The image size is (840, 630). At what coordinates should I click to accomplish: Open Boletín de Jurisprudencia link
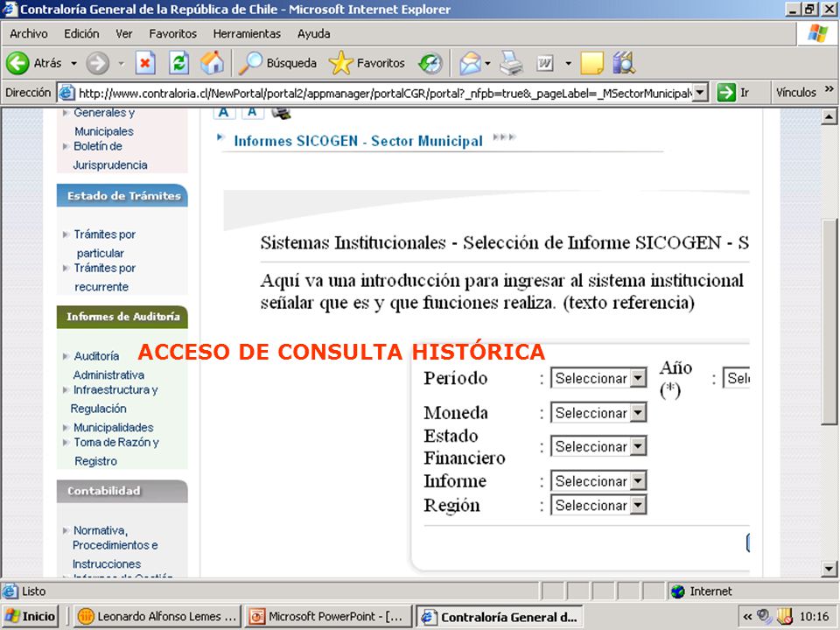(x=110, y=156)
